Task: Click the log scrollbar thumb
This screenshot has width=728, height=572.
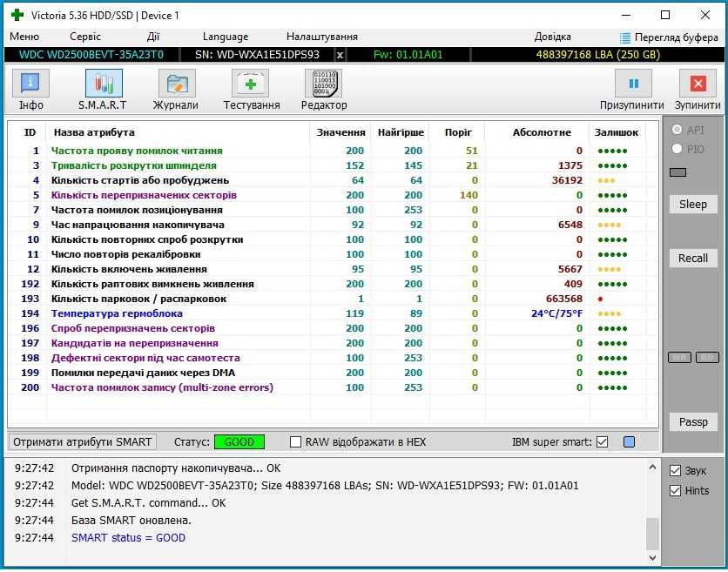Action: [x=652, y=534]
